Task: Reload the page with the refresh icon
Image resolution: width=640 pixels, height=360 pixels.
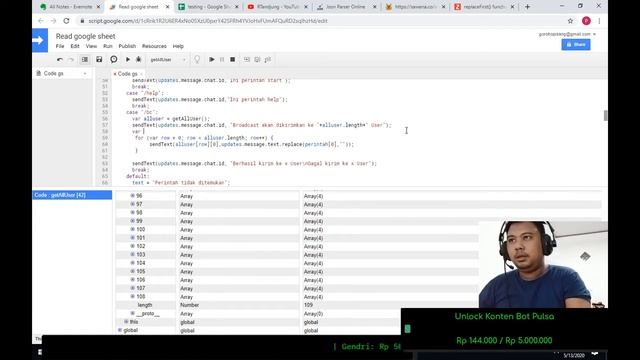Action: (66, 21)
